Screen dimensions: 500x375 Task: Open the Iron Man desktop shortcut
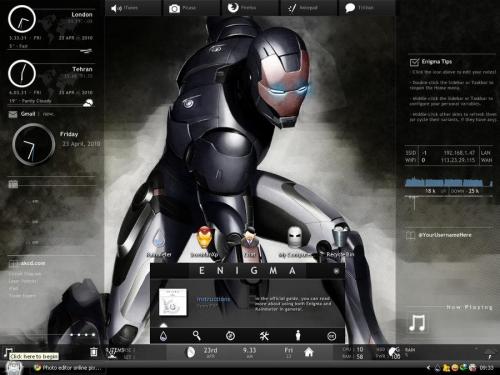pos(204,242)
